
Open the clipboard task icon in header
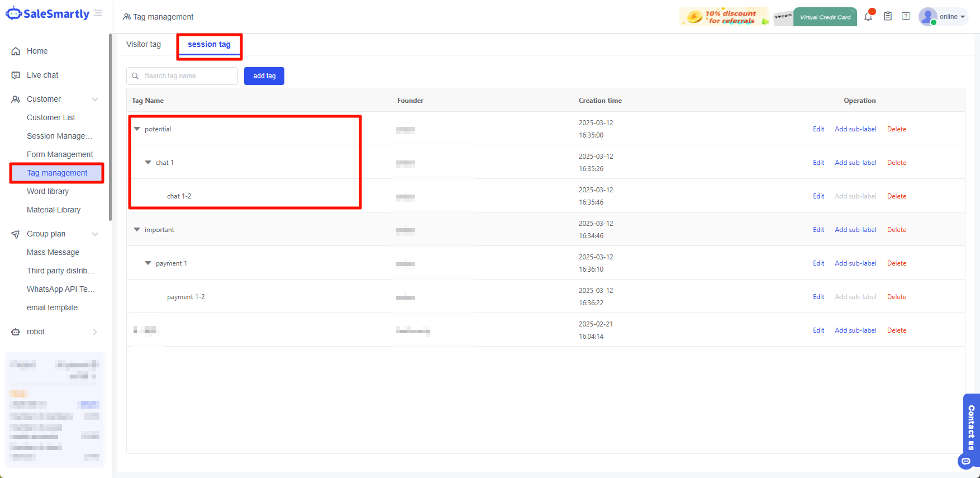coord(887,17)
